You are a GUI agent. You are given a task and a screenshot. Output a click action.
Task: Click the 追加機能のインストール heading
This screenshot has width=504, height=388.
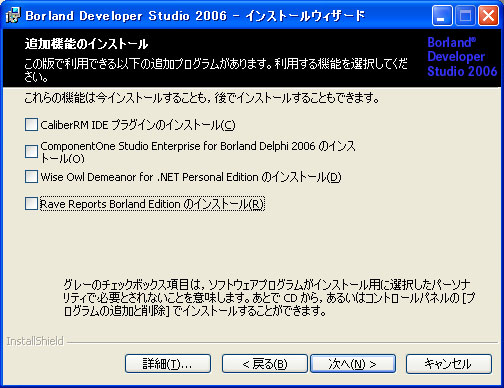[86, 44]
